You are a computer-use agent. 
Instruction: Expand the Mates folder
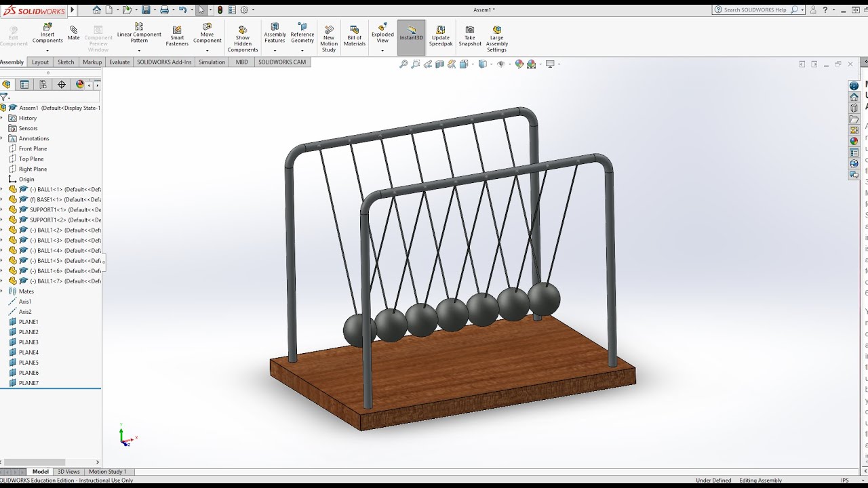pos(2,291)
